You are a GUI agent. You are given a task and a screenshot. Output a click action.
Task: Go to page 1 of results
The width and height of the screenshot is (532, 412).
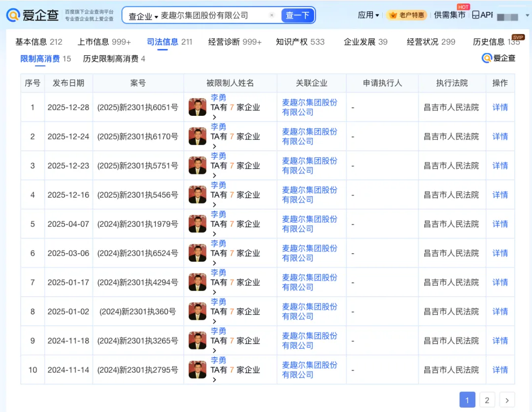[x=467, y=400]
